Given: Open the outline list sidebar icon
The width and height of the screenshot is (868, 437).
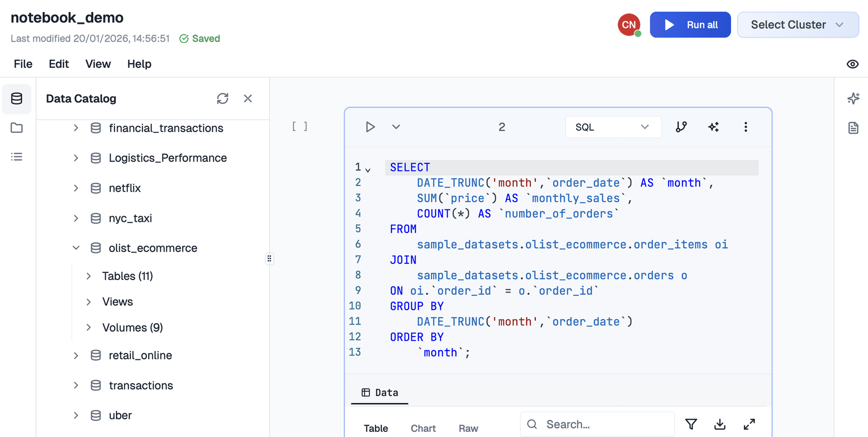Looking at the screenshot, I should [17, 157].
